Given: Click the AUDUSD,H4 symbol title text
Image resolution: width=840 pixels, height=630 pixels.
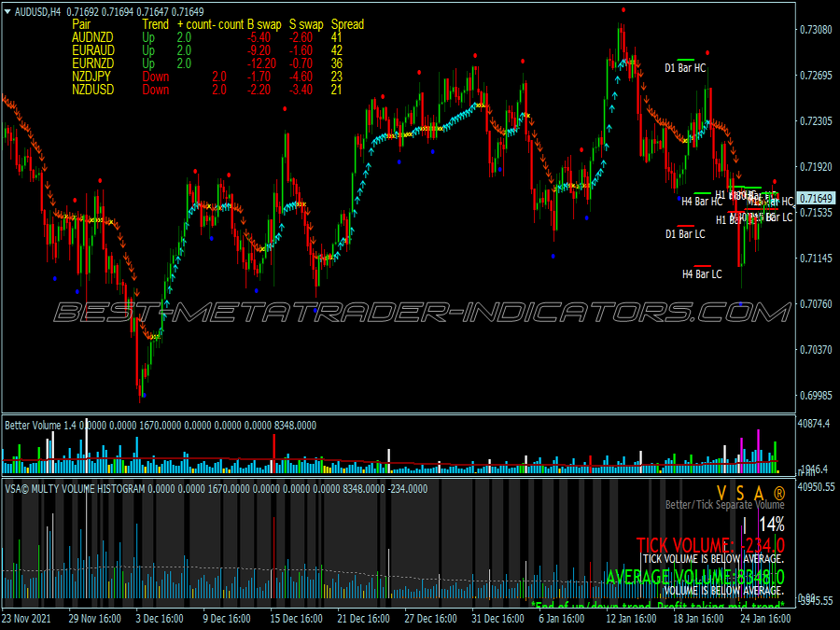Looking at the screenshot, I should 37,12.
